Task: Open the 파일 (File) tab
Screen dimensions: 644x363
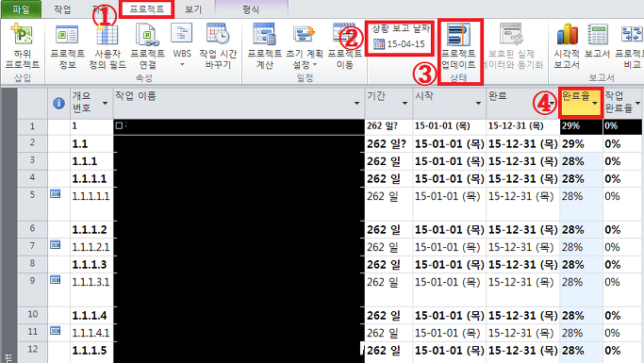Action: (x=21, y=9)
